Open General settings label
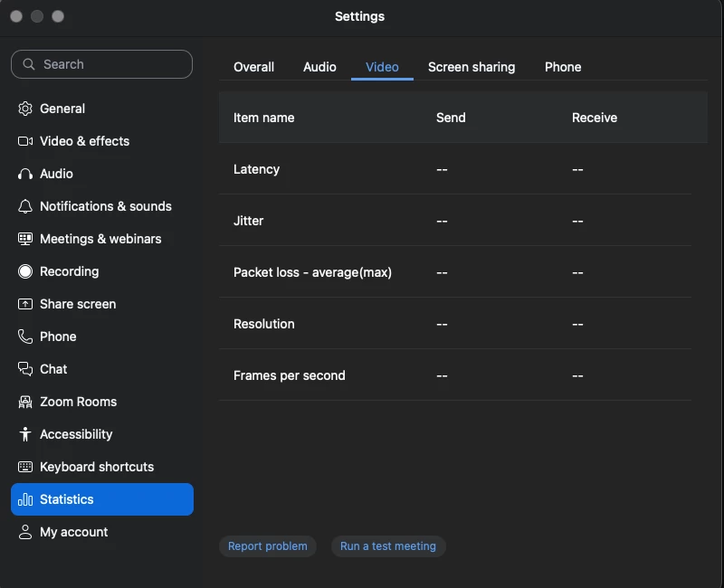 pos(62,109)
